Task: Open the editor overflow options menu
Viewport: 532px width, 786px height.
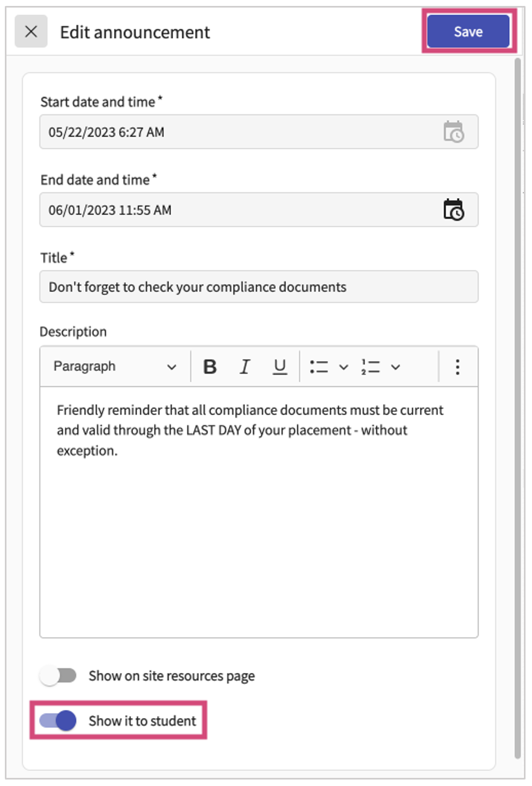Action: 456,367
